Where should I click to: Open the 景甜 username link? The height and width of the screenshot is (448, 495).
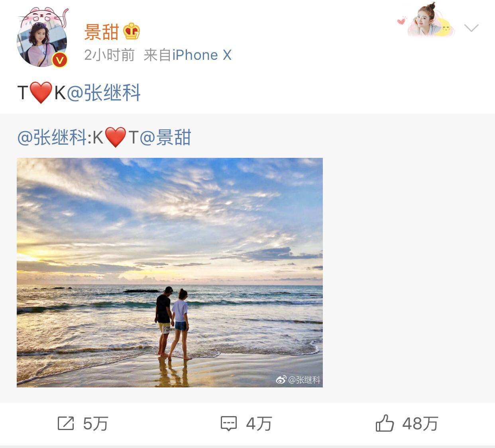click(x=102, y=31)
